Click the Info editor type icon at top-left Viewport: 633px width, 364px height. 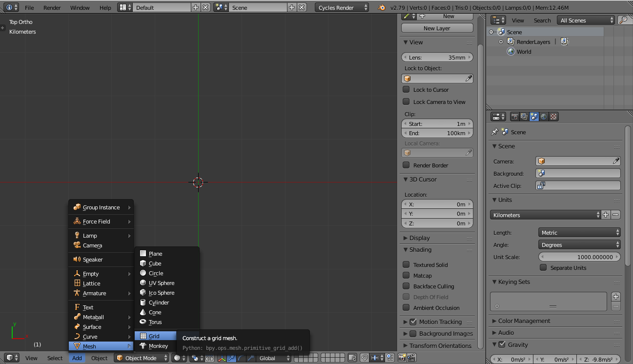pos(12,7)
